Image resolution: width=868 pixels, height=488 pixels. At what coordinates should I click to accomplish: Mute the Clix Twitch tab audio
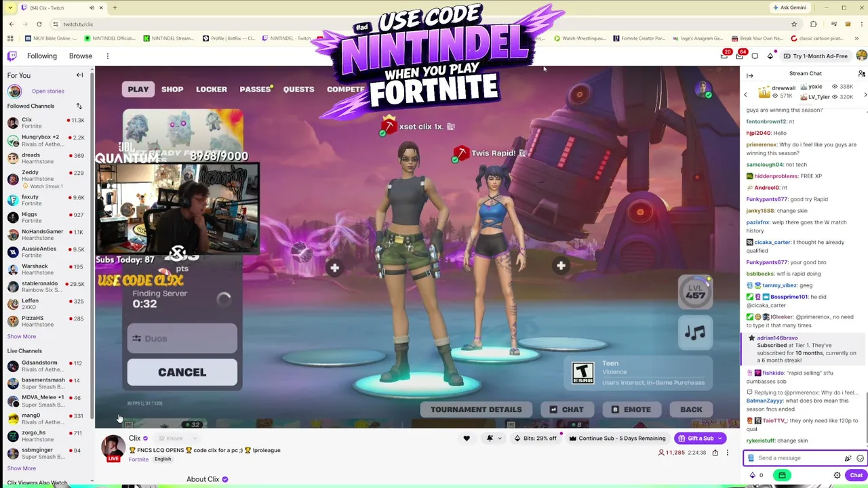point(92,7)
